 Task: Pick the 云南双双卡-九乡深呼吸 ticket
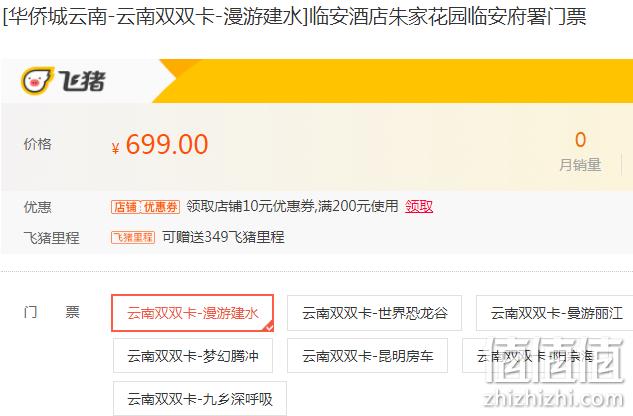point(200,399)
